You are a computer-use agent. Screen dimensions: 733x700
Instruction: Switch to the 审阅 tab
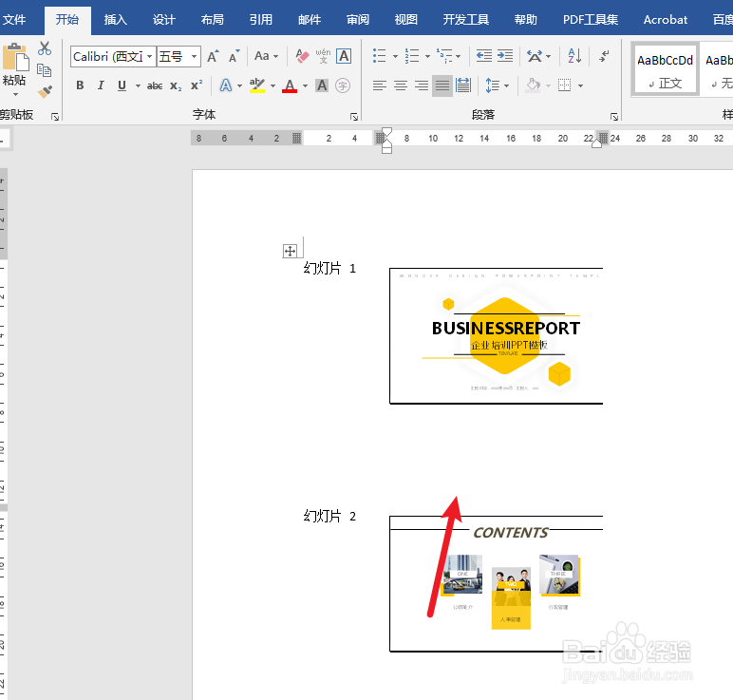point(358,20)
